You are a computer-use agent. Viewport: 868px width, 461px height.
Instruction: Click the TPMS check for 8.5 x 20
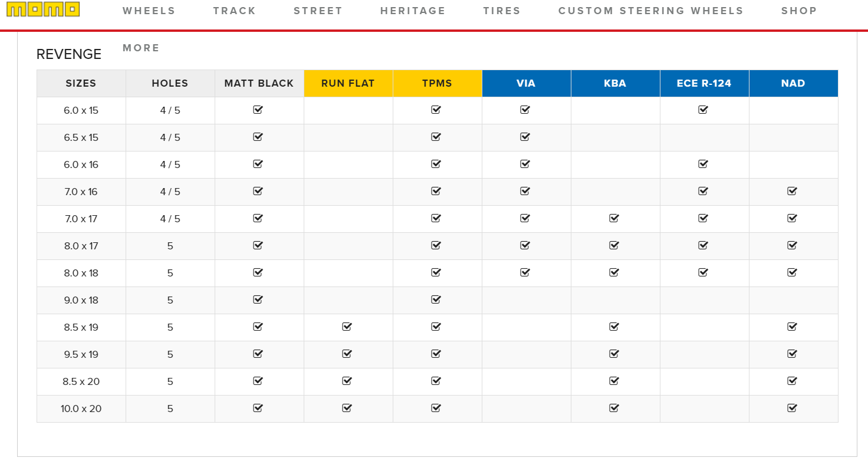pos(436,381)
